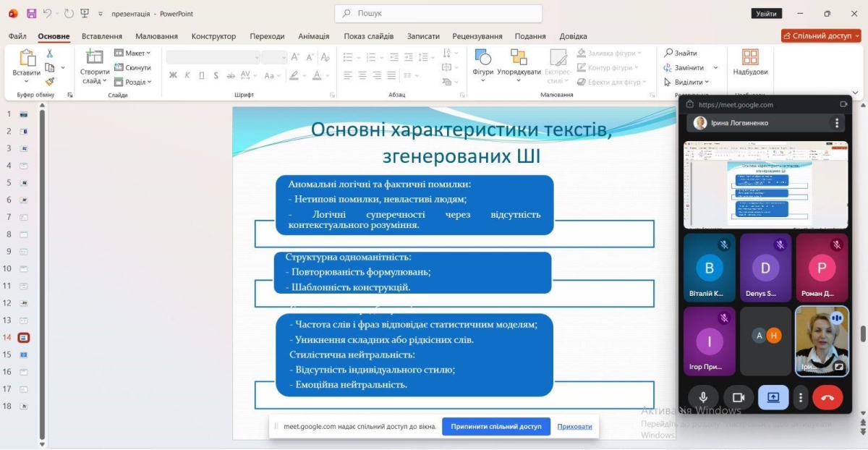The height and width of the screenshot is (450, 868).
Task: Select slide 14 thumbnail in panel
Action: click(x=24, y=337)
